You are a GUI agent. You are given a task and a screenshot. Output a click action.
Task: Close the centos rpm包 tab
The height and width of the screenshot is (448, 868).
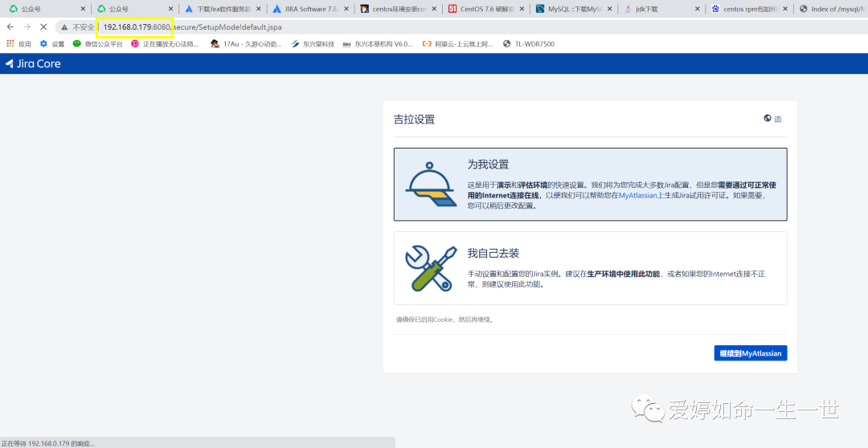785,9
